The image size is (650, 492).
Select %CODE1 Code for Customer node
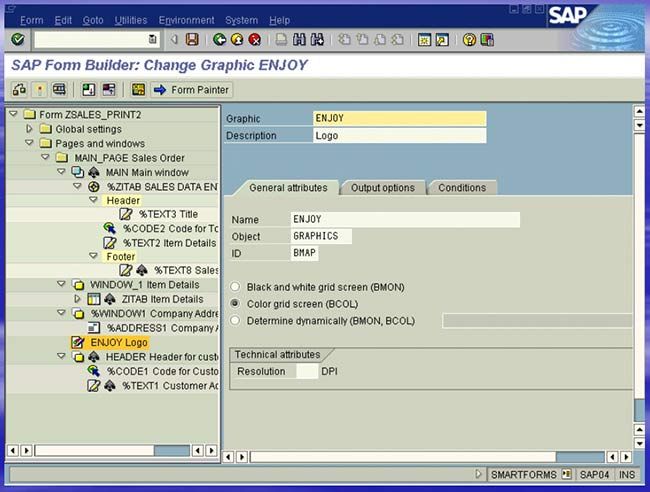pyautogui.click(x=162, y=371)
